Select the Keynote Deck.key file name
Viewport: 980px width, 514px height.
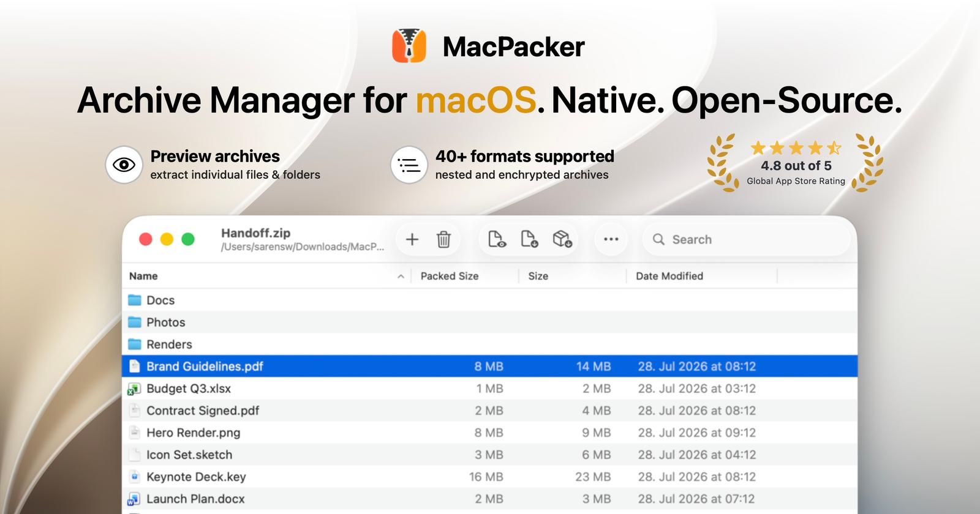[196, 477]
